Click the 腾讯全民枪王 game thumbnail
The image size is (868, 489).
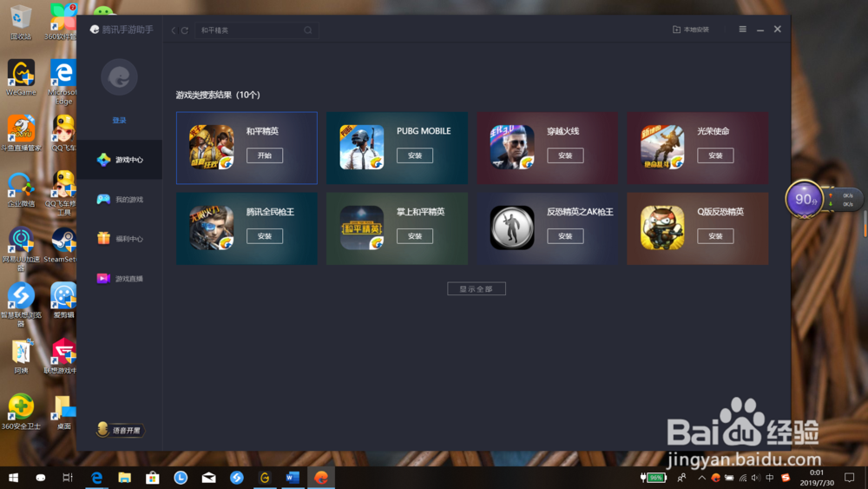tap(212, 228)
